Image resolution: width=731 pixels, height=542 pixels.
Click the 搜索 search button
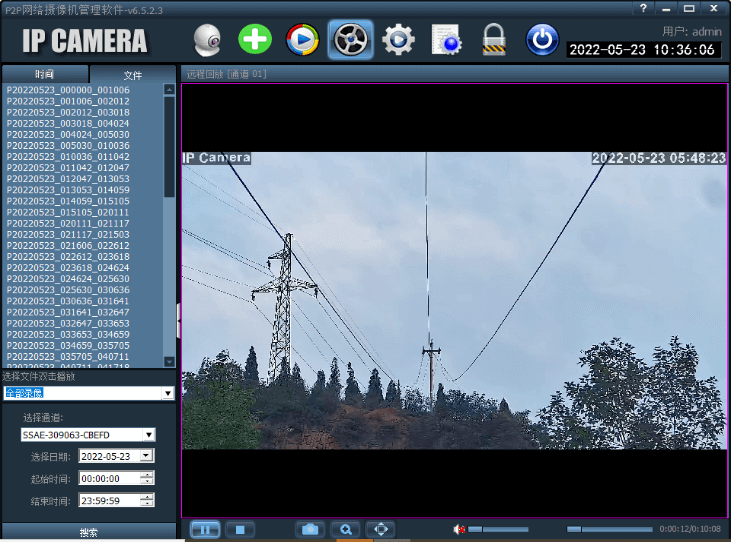click(x=88, y=532)
